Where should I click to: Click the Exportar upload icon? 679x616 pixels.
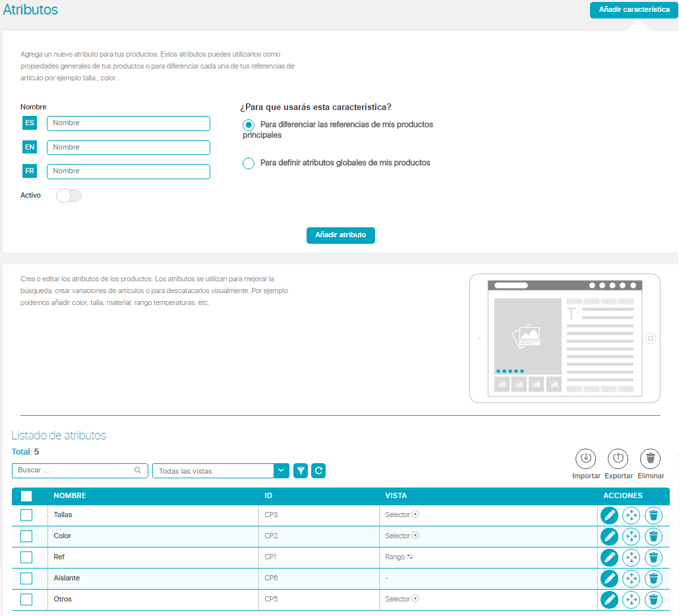coord(618,459)
